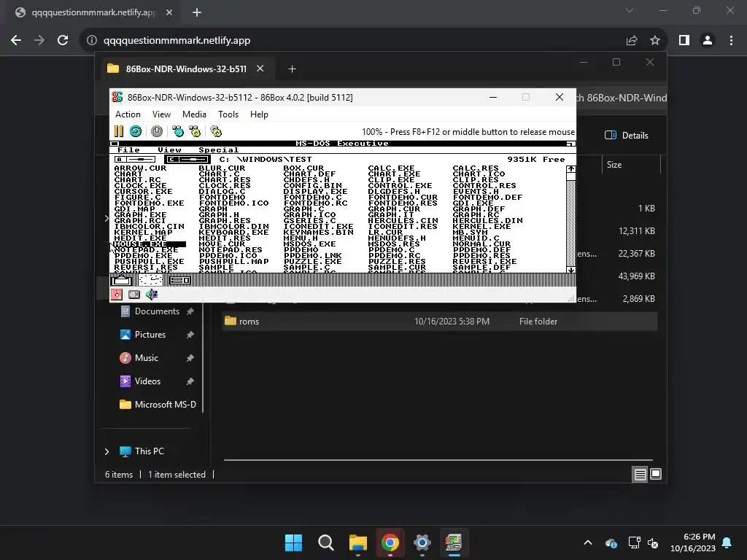
Task: Open Videos in Explorer sidebar
Action: click(x=147, y=381)
